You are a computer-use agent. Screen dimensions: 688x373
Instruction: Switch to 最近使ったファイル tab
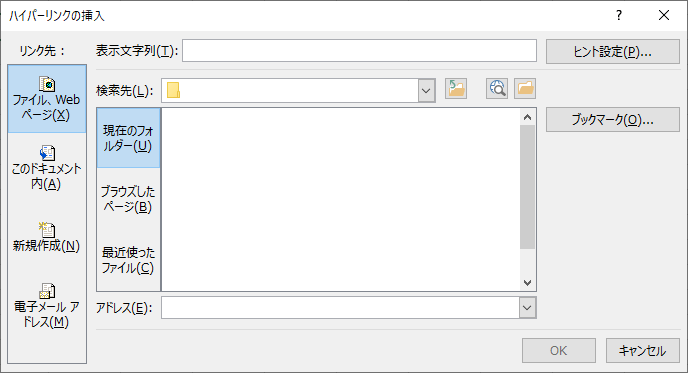click(x=128, y=260)
